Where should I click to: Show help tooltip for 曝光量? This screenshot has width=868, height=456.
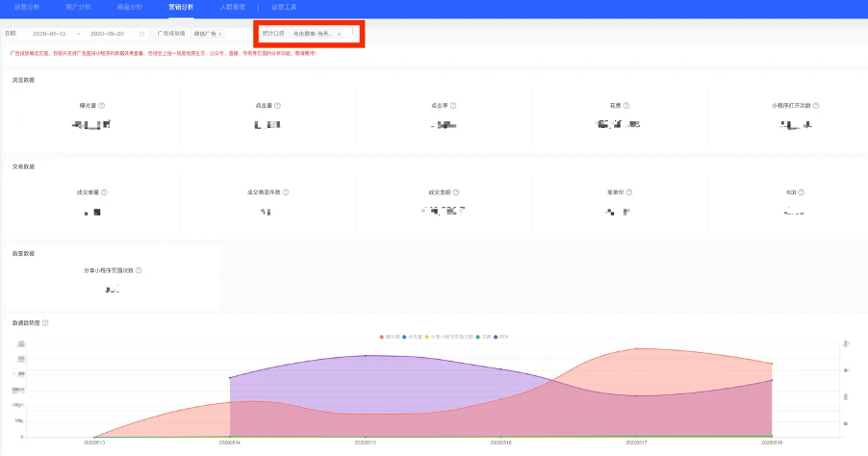[x=101, y=106]
